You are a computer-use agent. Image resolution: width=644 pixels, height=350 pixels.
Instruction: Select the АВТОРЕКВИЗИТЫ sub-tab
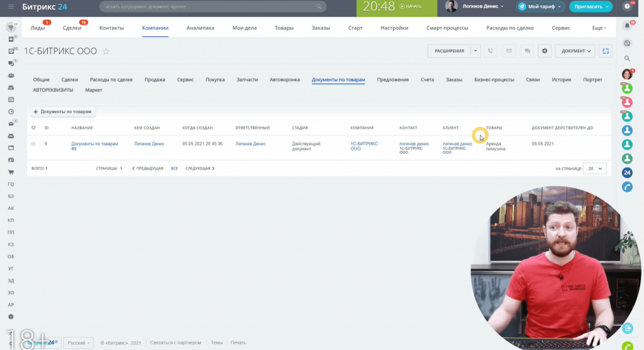click(x=53, y=90)
